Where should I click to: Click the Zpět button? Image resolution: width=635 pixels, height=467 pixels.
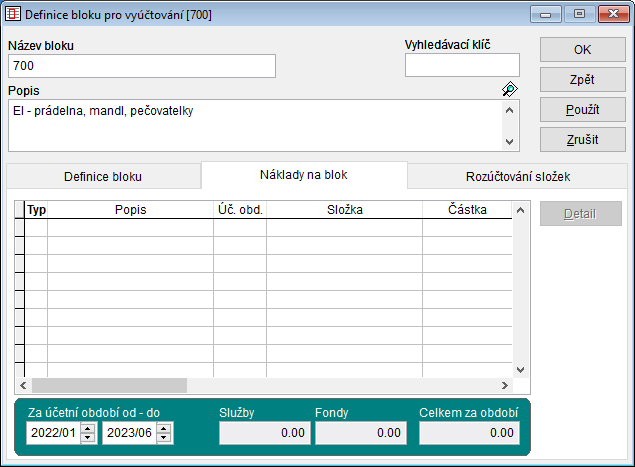583,79
